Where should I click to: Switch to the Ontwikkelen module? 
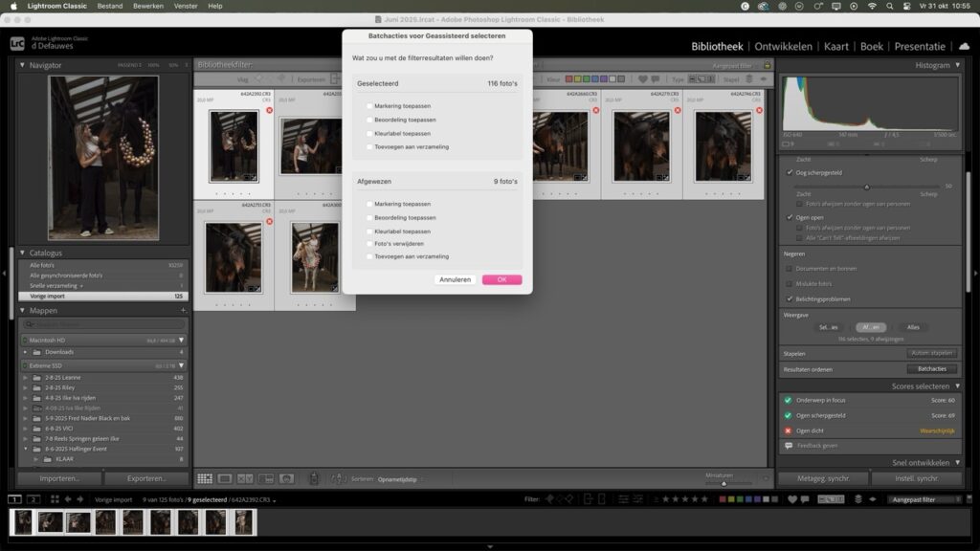pos(783,46)
